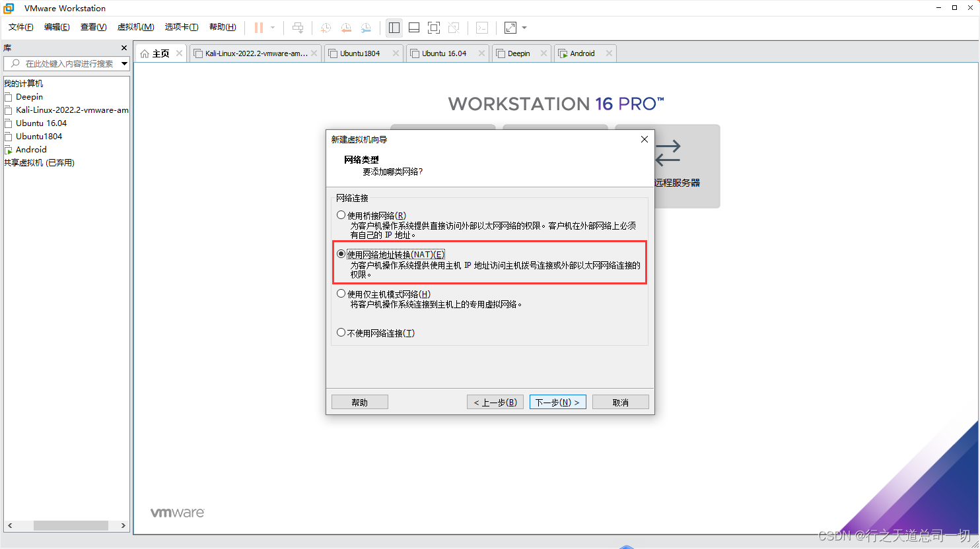The height and width of the screenshot is (549, 980).
Task: Open the library search filter dropdown
Action: [124, 63]
